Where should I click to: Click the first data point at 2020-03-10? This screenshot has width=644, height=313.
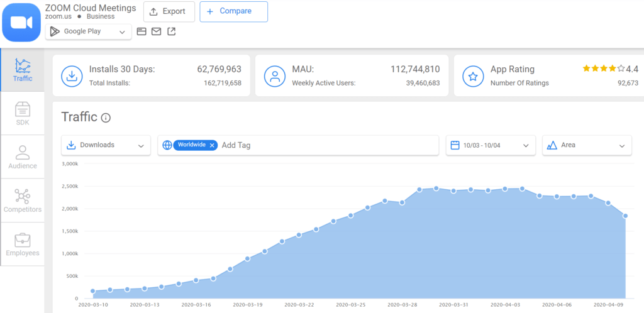click(x=92, y=291)
